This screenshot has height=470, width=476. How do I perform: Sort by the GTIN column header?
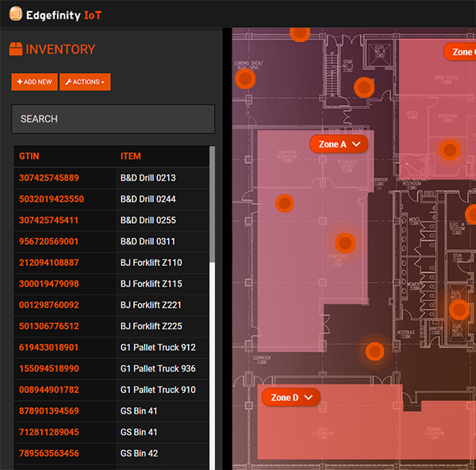(29, 156)
